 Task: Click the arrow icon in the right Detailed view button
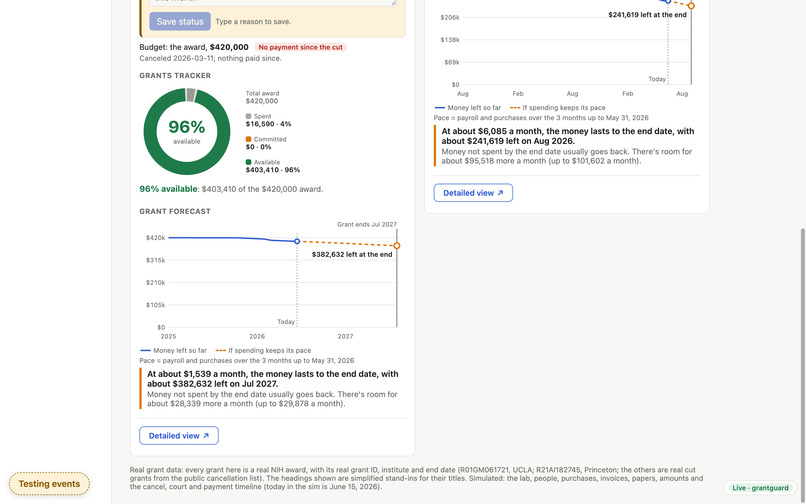click(x=501, y=193)
